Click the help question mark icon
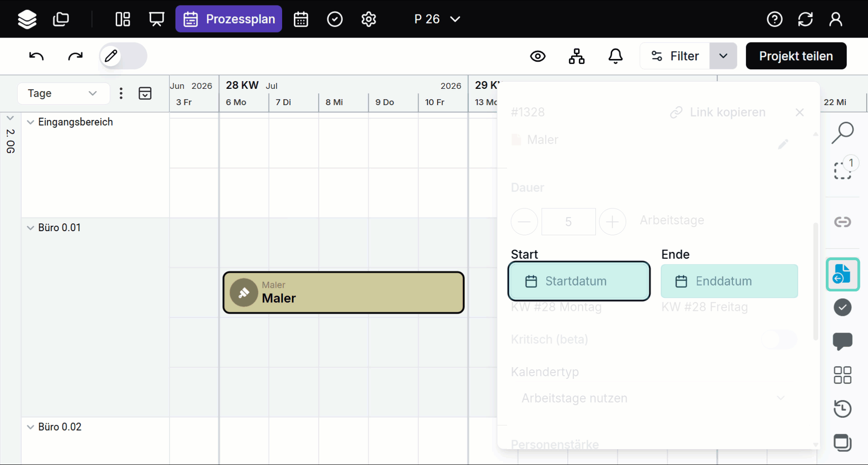Image resolution: width=868 pixels, height=465 pixels. click(774, 19)
